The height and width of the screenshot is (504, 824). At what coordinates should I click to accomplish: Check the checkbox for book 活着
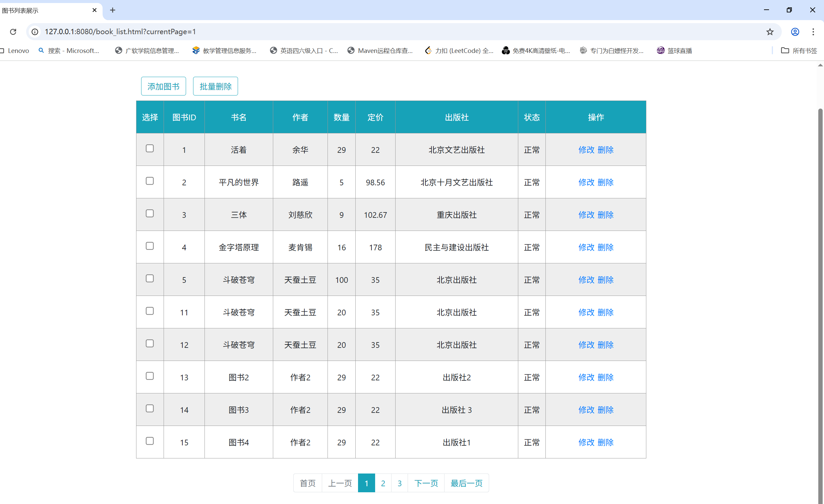[x=150, y=148]
